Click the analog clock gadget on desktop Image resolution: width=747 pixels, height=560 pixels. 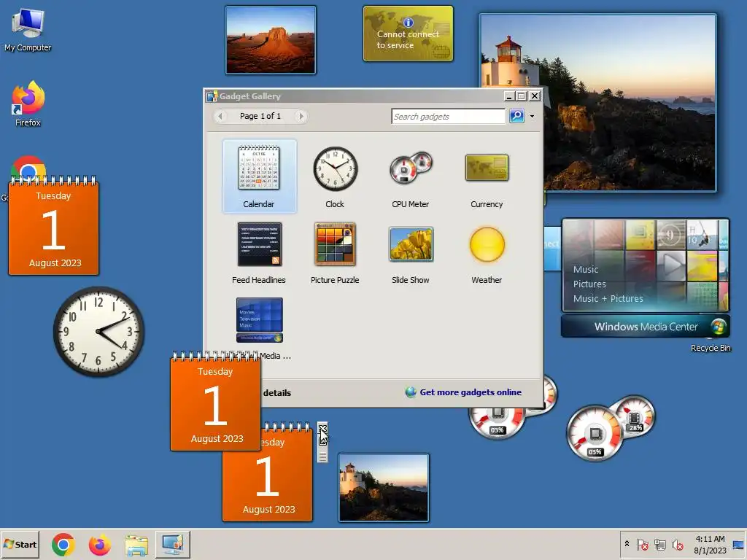(x=98, y=332)
